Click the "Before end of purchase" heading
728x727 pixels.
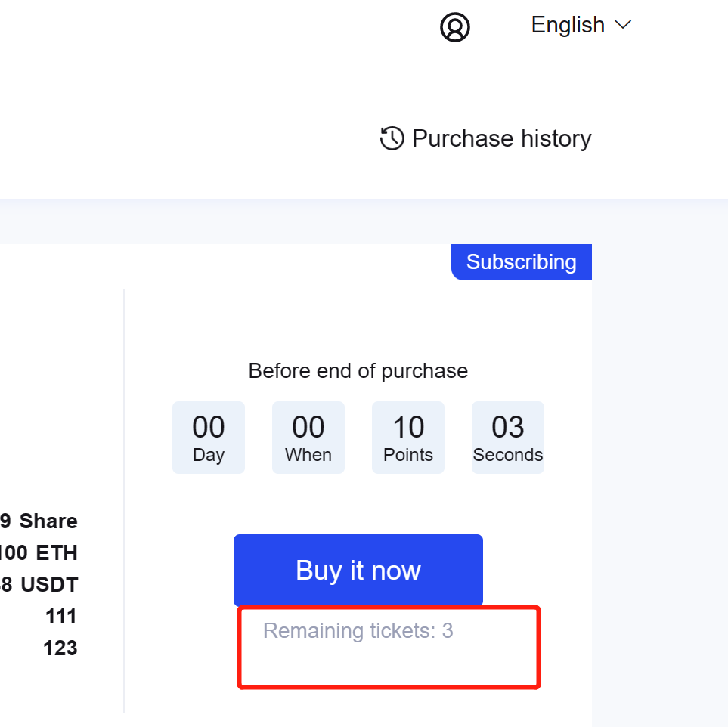pyautogui.click(x=358, y=371)
